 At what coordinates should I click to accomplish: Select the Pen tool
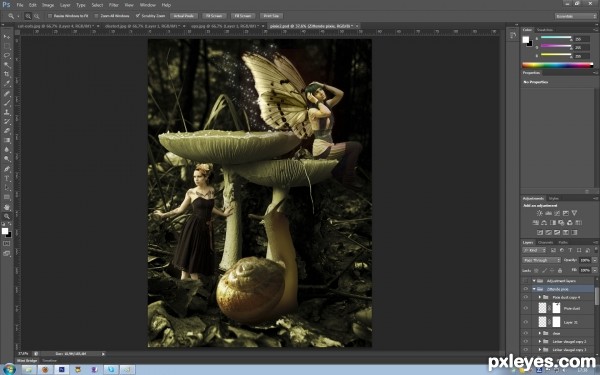[7, 169]
